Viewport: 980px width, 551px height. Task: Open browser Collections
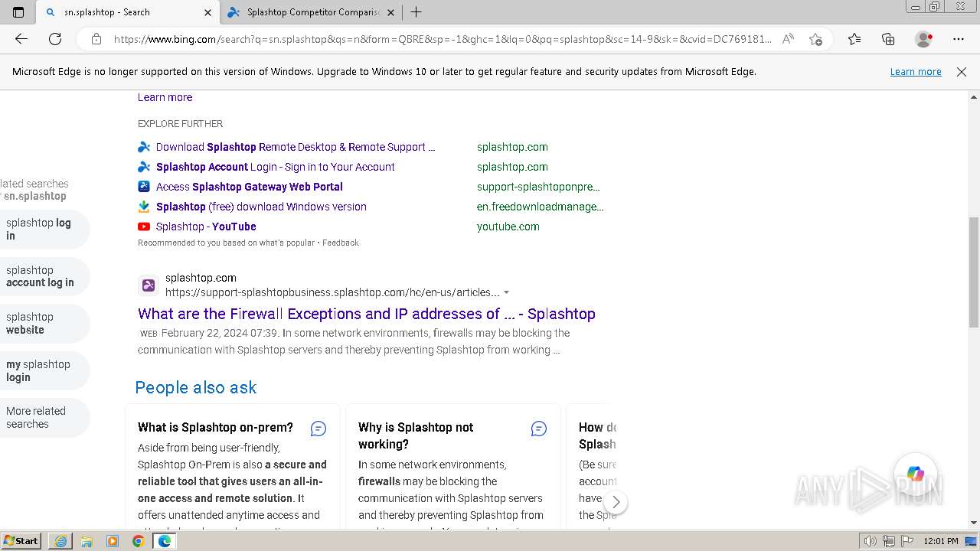[x=888, y=39]
